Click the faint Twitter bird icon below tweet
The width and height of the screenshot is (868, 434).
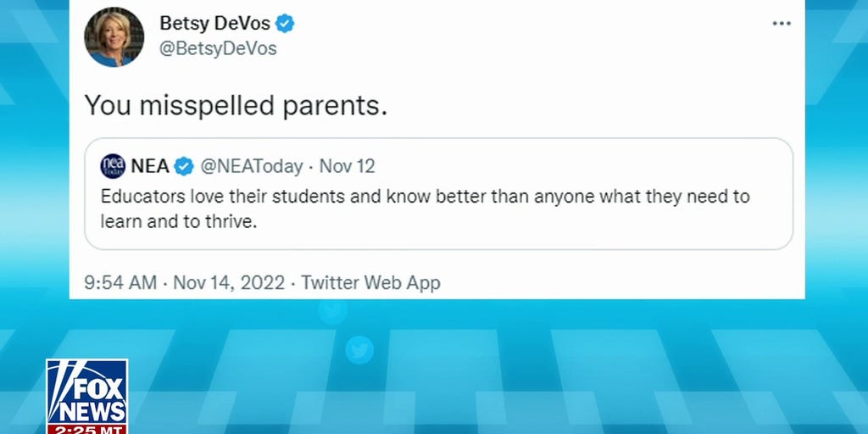coord(359,349)
